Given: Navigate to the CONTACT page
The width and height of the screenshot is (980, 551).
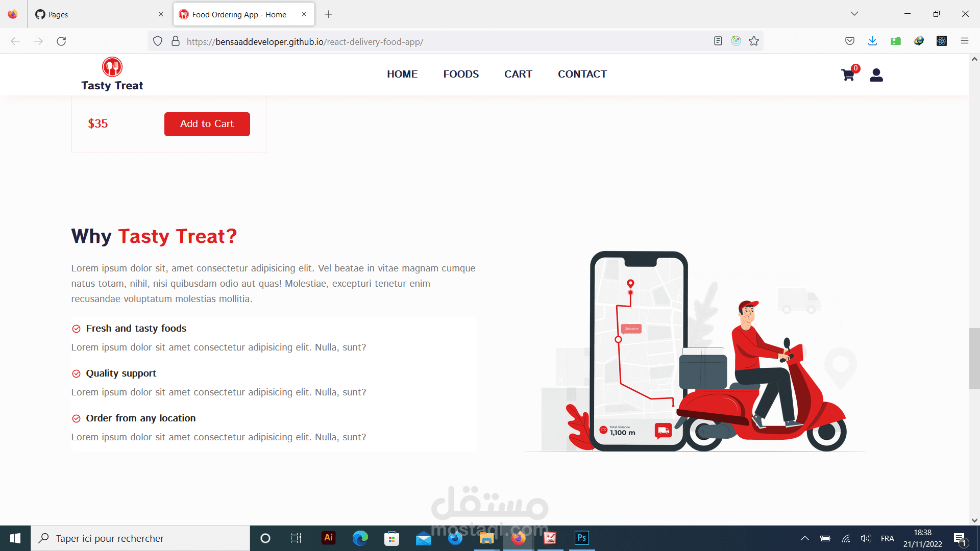Looking at the screenshot, I should 582,74.
